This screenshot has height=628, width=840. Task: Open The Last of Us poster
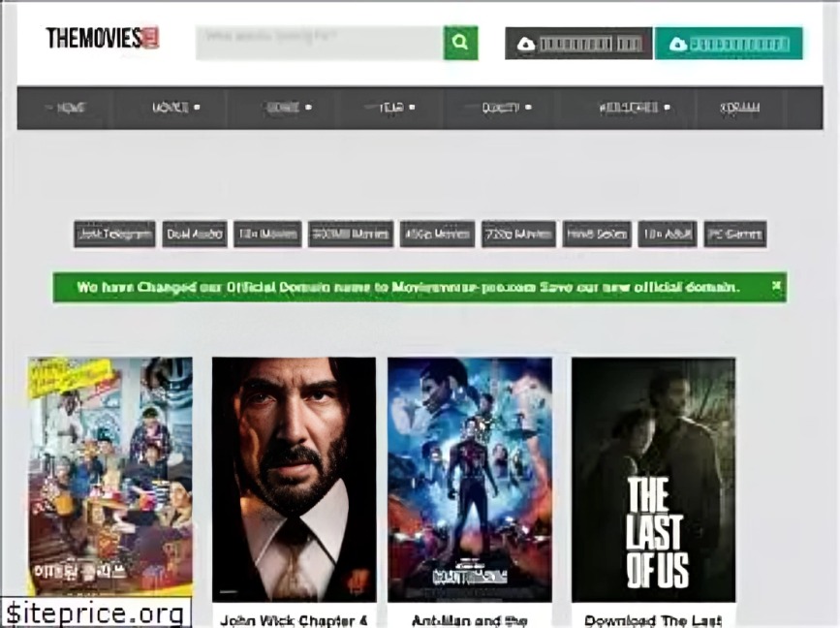coord(652,479)
